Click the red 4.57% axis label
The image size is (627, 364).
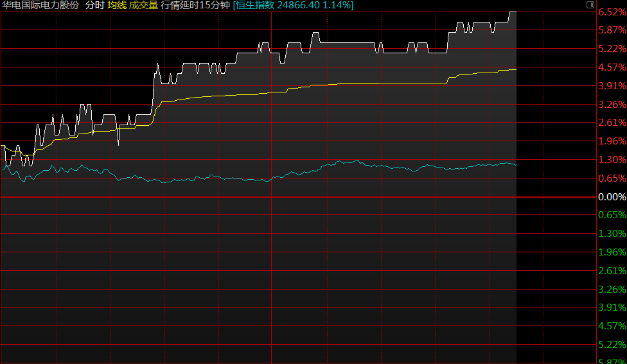pos(612,67)
